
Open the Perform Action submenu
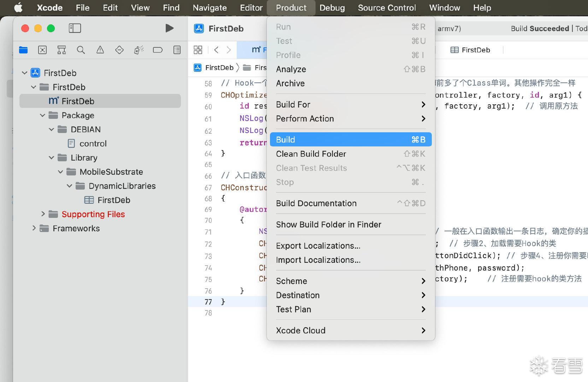tap(351, 118)
